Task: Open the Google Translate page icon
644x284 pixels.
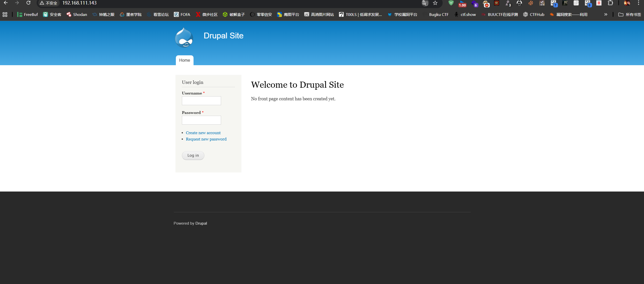Action: [x=425, y=3]
